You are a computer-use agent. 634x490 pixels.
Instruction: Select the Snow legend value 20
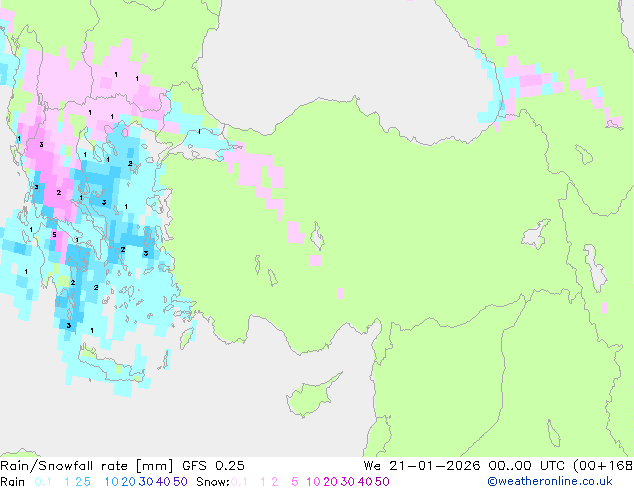tap(330, 482)
